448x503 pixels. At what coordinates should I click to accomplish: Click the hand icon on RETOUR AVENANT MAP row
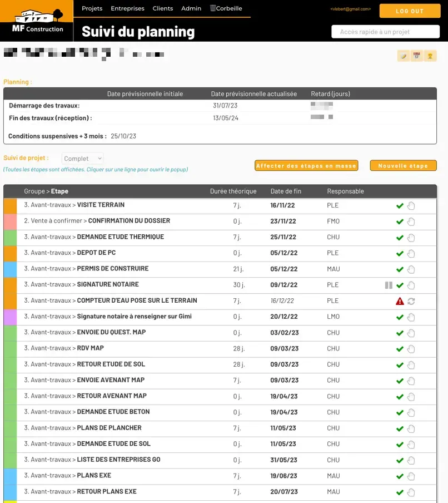[x=411, y=397]
